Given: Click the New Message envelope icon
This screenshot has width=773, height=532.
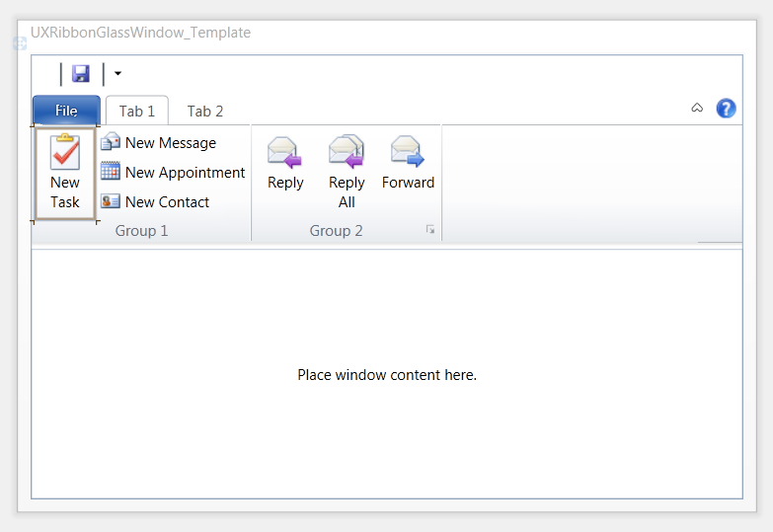Looking at the screenshot, I should pos(111,141).
